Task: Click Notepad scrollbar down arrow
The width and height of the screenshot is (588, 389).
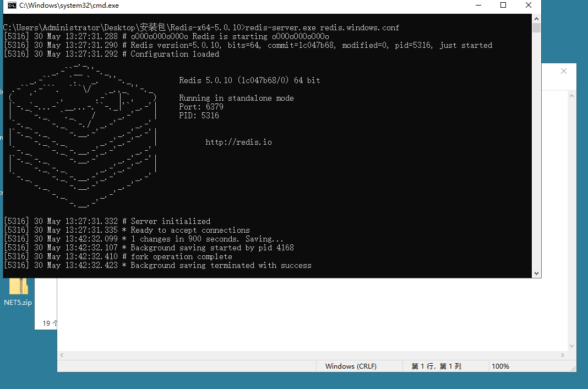Action: pos(571,346)
